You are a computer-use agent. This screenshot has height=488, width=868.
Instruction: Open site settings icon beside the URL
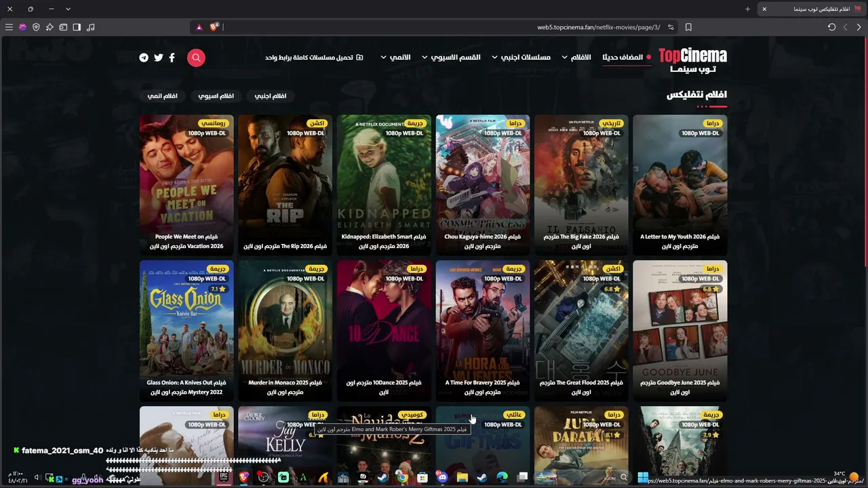tap(671, 27)
